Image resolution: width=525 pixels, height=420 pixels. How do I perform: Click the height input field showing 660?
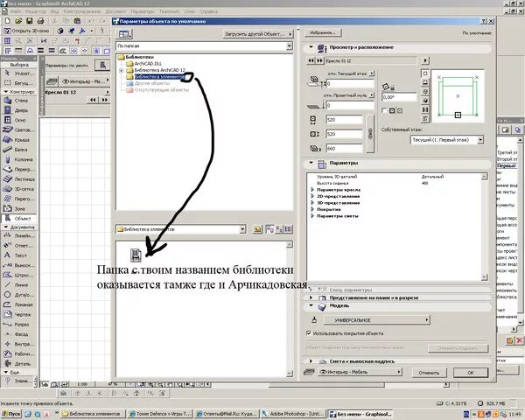point(344,149)
